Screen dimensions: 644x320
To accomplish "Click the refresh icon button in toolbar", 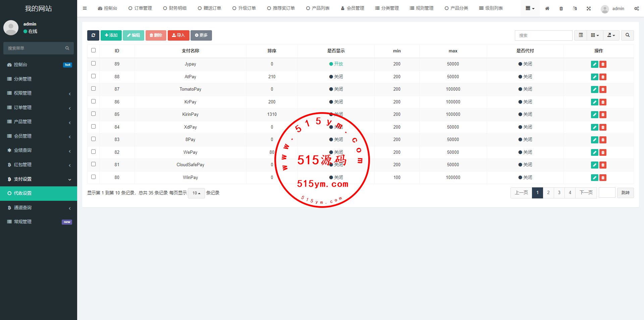I will pos(93,35).
